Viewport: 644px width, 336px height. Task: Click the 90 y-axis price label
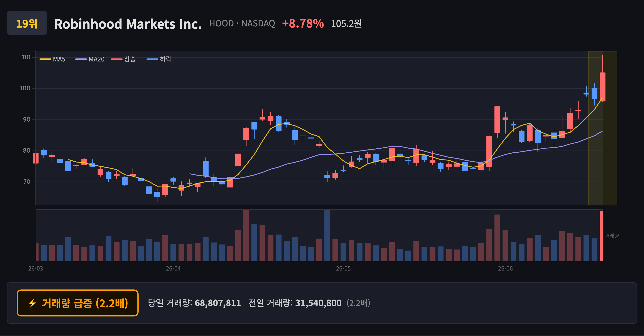coord(26,120)
